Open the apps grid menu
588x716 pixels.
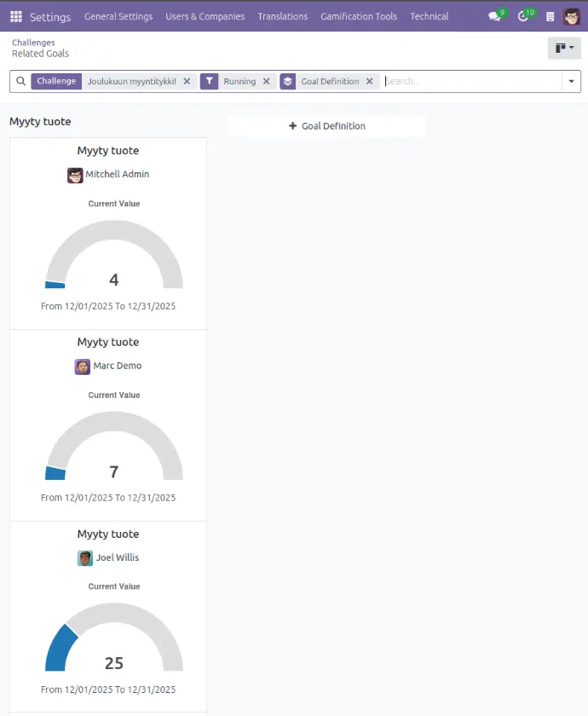pyautogui.click(x=16, y=16)
